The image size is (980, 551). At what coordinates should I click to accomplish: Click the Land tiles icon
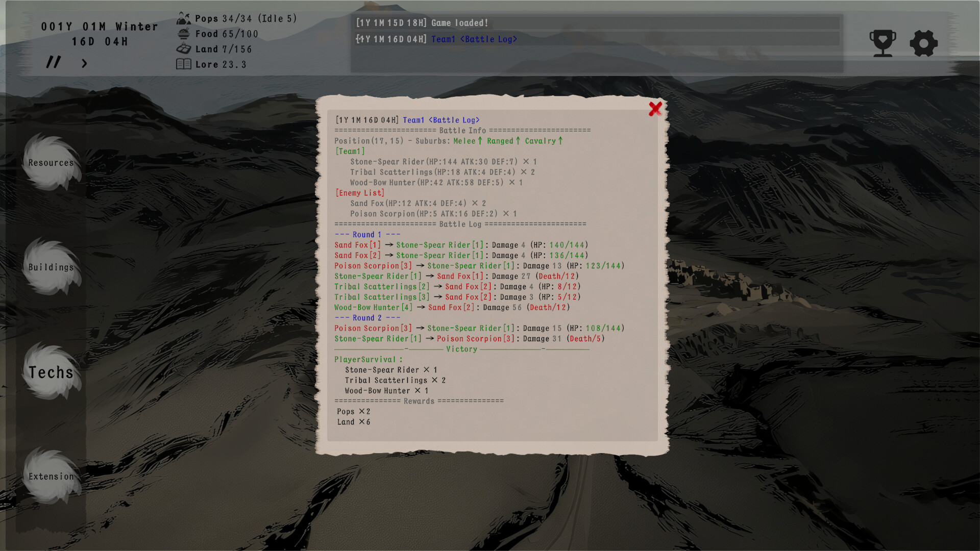point(184,48)
